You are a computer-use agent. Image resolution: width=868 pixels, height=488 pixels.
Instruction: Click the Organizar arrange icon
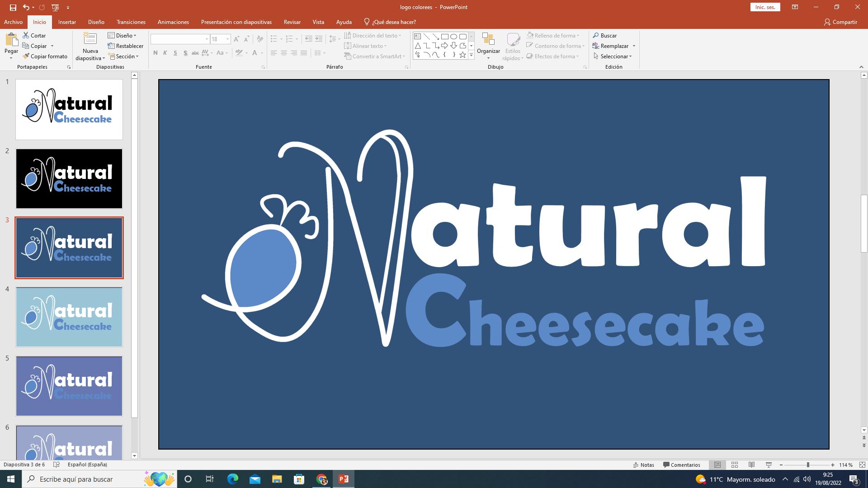pos(488,40)
